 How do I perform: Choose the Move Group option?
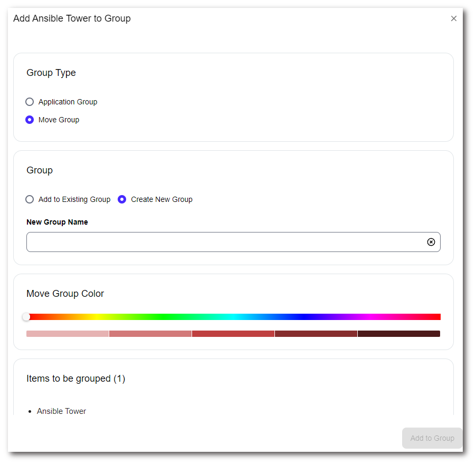coord(30,120)
